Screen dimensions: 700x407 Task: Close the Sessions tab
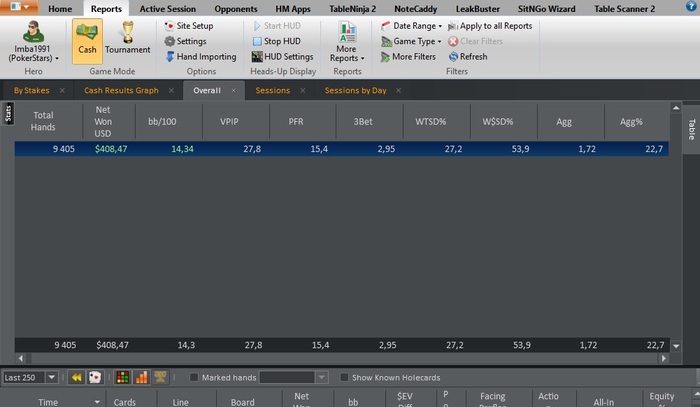(303, 90)
